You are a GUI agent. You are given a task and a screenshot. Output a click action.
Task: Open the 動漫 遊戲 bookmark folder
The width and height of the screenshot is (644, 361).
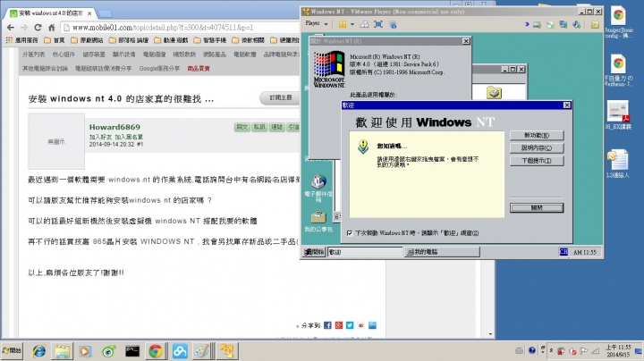pyautogui.click(x=171, y=40)
